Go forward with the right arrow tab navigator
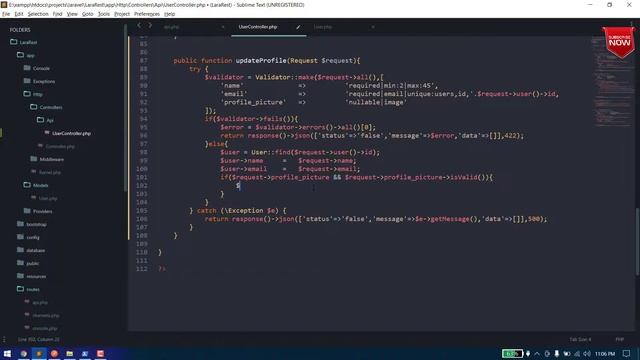Screen dimensions: 640x360 tap(150, 25)
